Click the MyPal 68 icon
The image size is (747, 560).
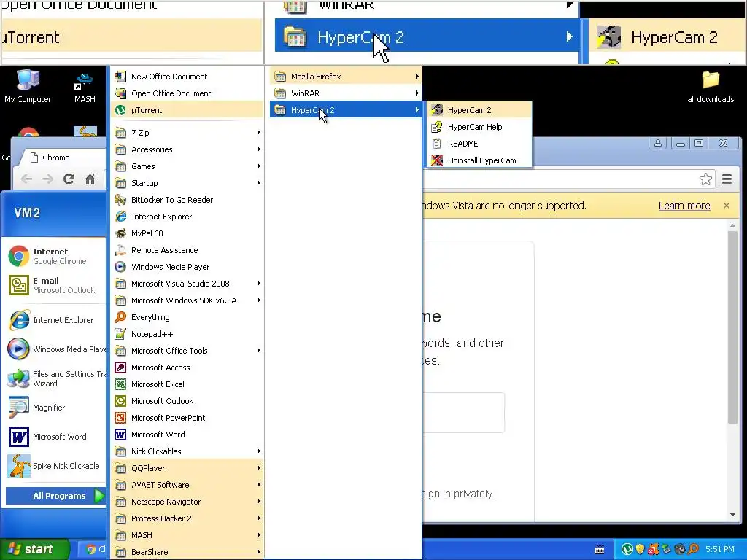(x=120, y=233)
